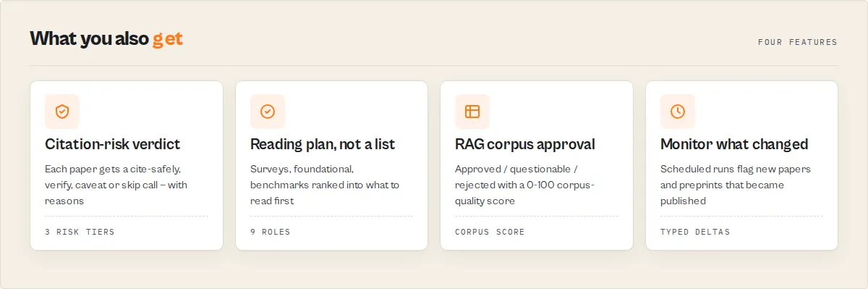Viewport: 868px width, 289px height.
Task: Click the 'FOUR FEATURES' label
Action: pos(797,42)
